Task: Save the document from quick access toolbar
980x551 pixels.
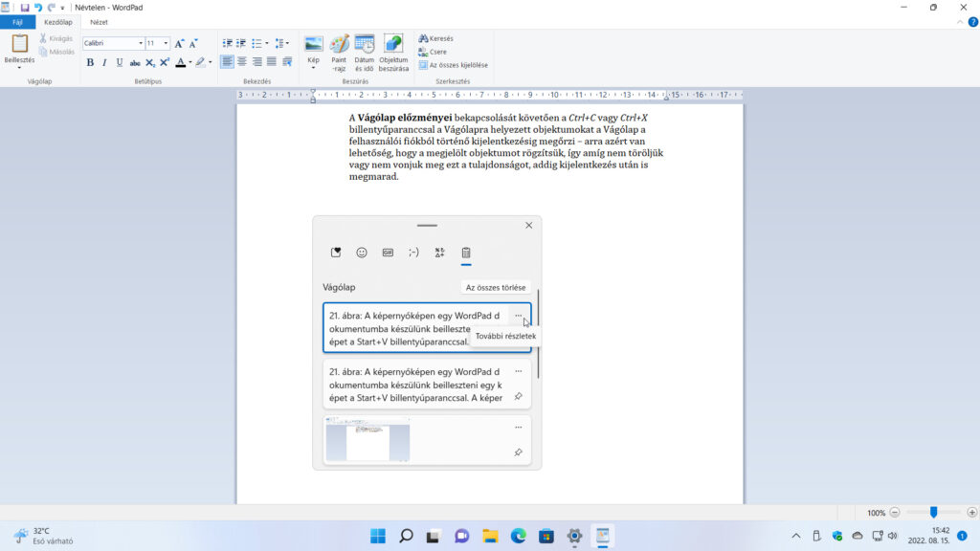Action: point(25,8)
